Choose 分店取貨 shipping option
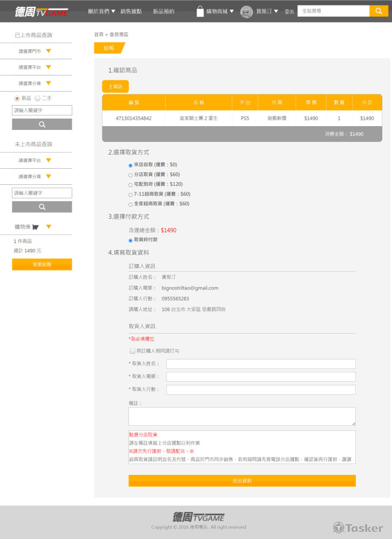Screen dimensions: 392x539 tap(130, 175)
